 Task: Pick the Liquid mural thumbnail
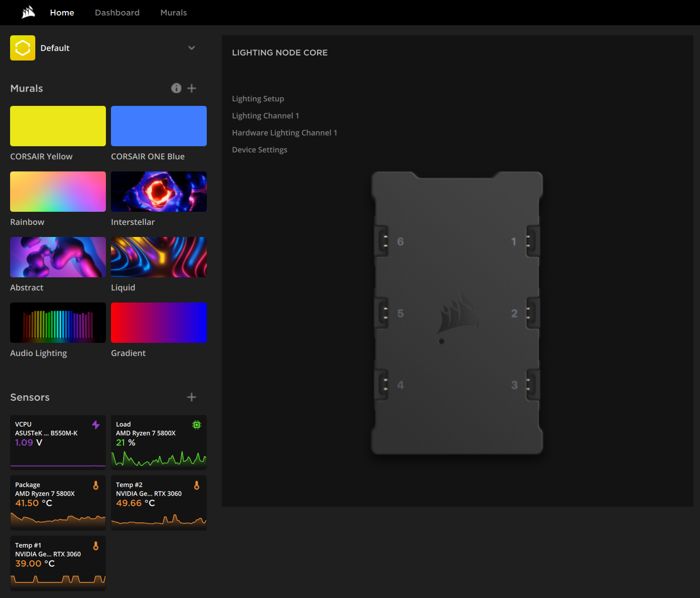159,257
